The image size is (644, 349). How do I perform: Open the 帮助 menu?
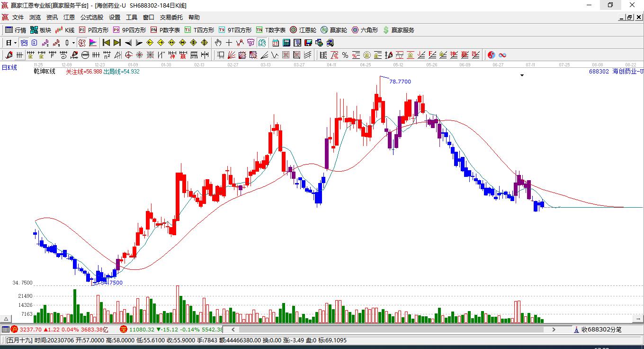point(194,18)
